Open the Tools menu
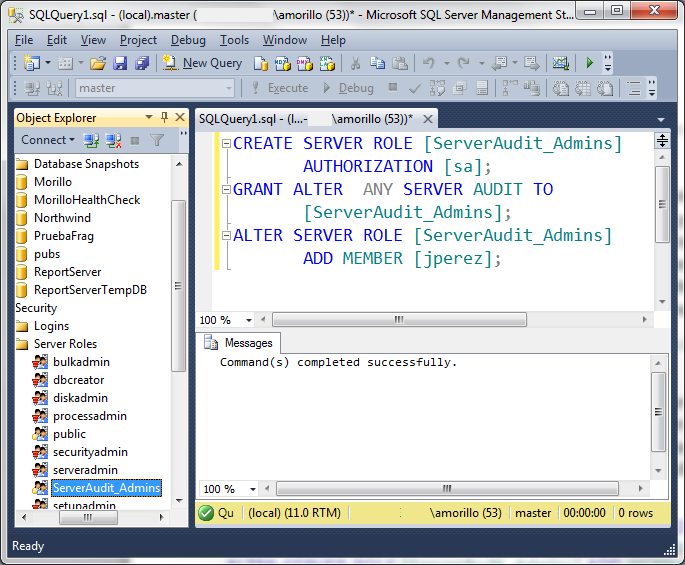The width and height of the screenshot is (685, 565). click(234, 40)
